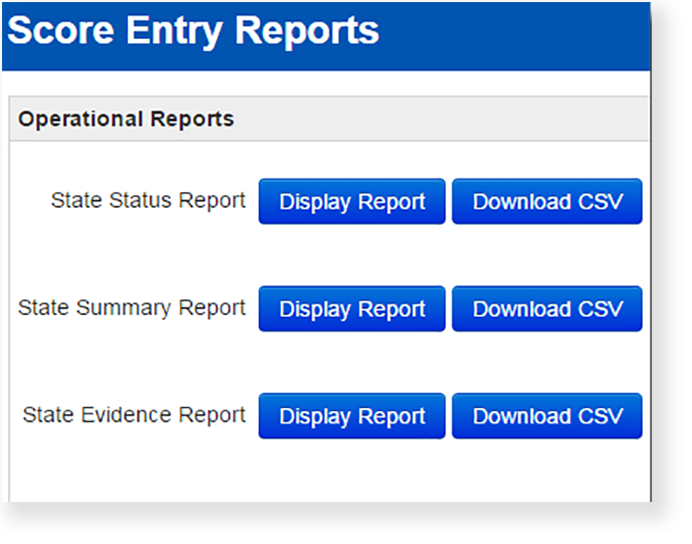Select the Operational Reports section header
692x544 pixels.
(126, 119)
